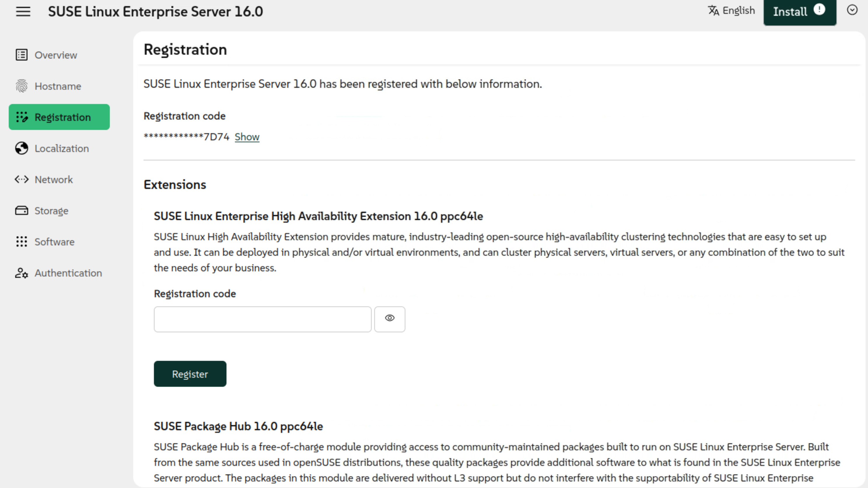Toggle registration code visibility eye button
This screenshot has width=868, height=488.
point(390,319)
